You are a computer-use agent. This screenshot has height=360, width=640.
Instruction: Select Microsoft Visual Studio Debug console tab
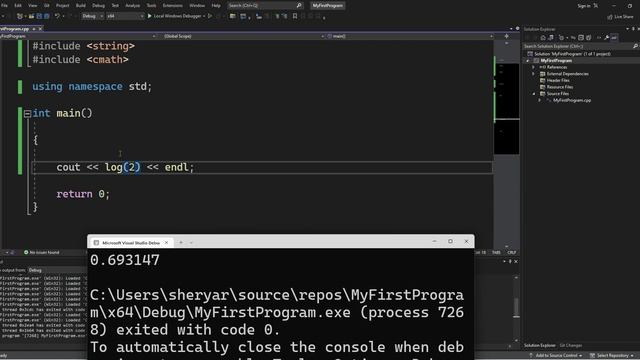(131, 243)
